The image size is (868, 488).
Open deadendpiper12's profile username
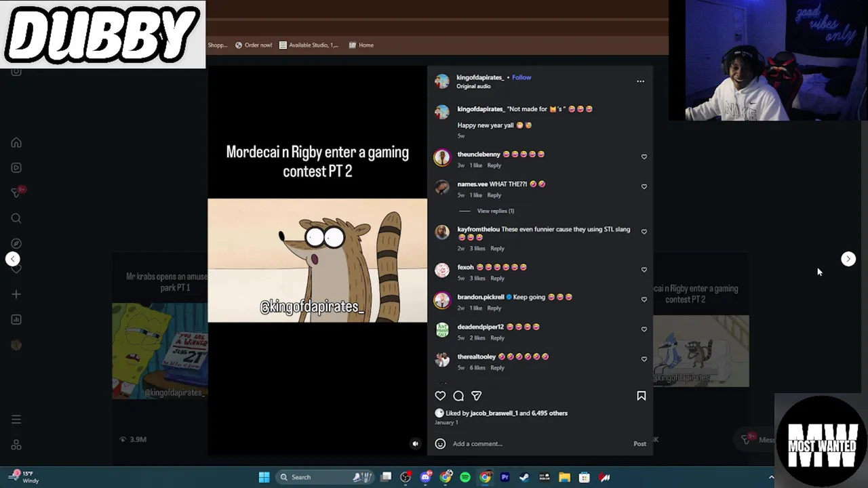pyautogui.click(x=481, y=327)
